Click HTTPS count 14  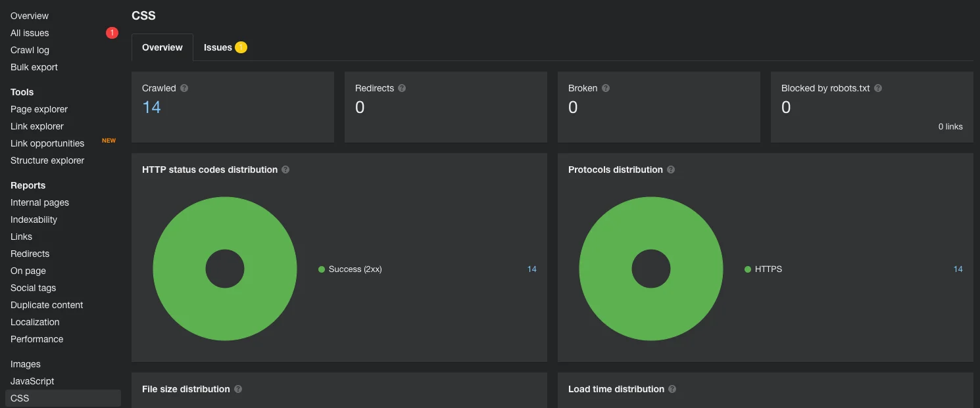click(x=958, y=269)
